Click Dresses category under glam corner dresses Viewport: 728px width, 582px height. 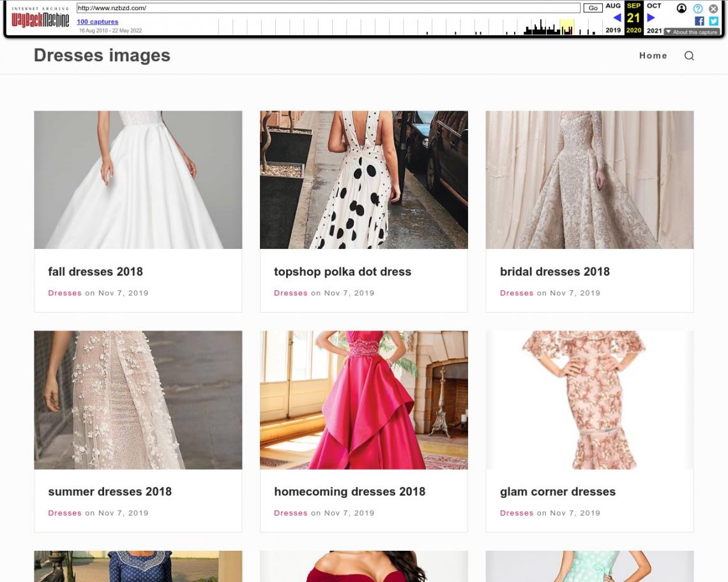pos(517,513)
